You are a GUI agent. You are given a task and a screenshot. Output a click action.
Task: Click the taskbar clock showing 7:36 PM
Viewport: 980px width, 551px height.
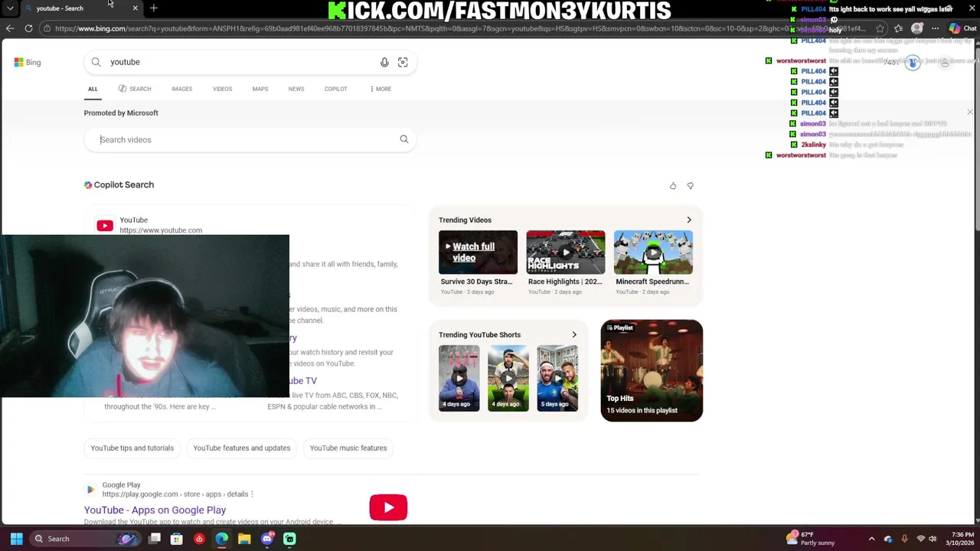(x=961, y=539)
